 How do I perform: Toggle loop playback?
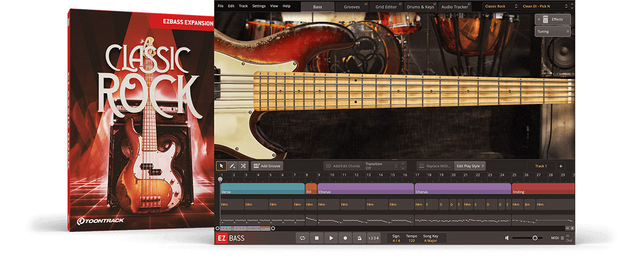click(x=303, y=238)
